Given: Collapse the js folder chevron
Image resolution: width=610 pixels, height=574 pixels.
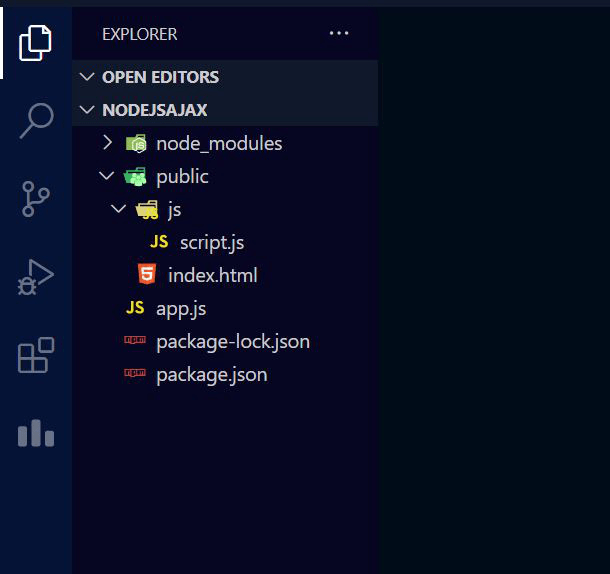Looking at the screenshot, I should tap(118, 209).
